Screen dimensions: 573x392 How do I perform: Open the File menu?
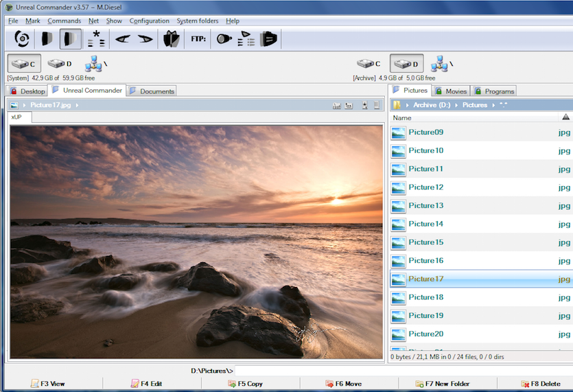tap(13, 21)
